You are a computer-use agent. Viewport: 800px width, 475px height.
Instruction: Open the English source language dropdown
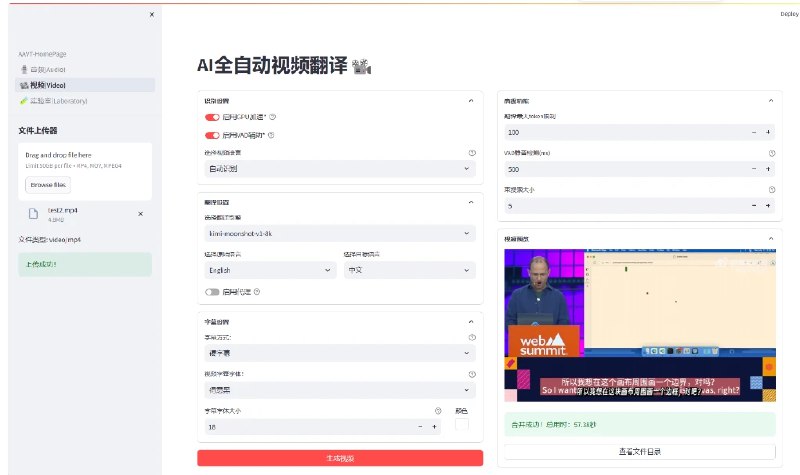(x=270, y=270)
